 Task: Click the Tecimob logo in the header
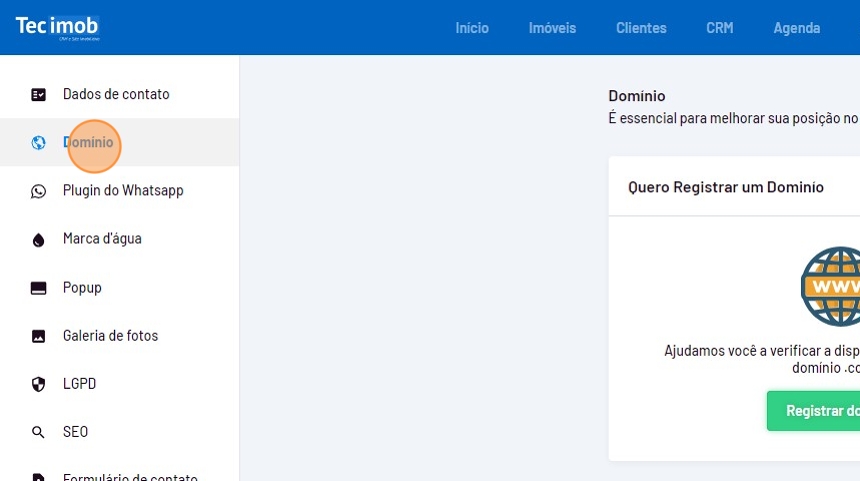tap(57, 27)
